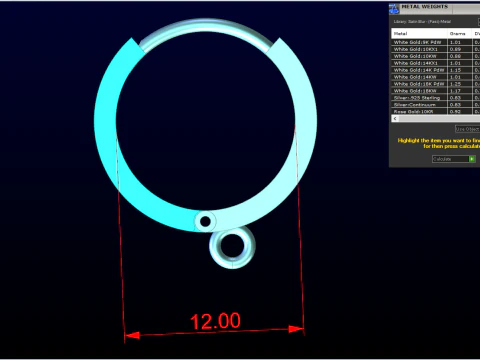
Task: Select the Silver:.925 Sterling row
Action: coord(436,98)
